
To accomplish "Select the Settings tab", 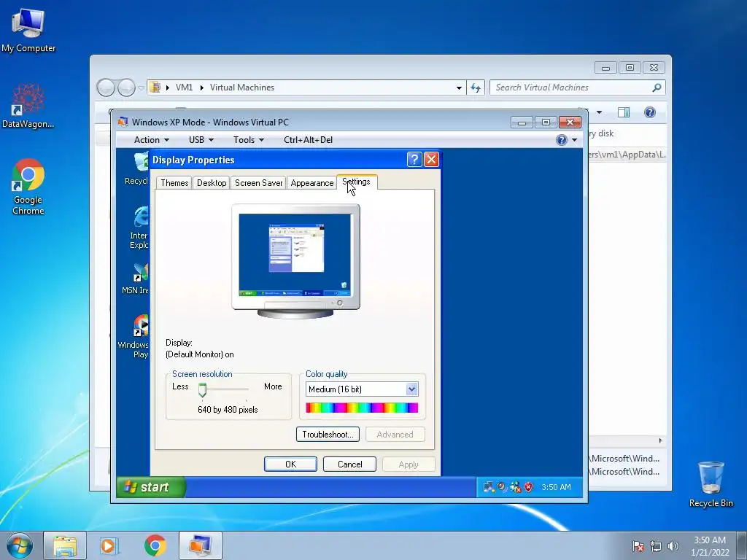I will [x=357, y=182].
